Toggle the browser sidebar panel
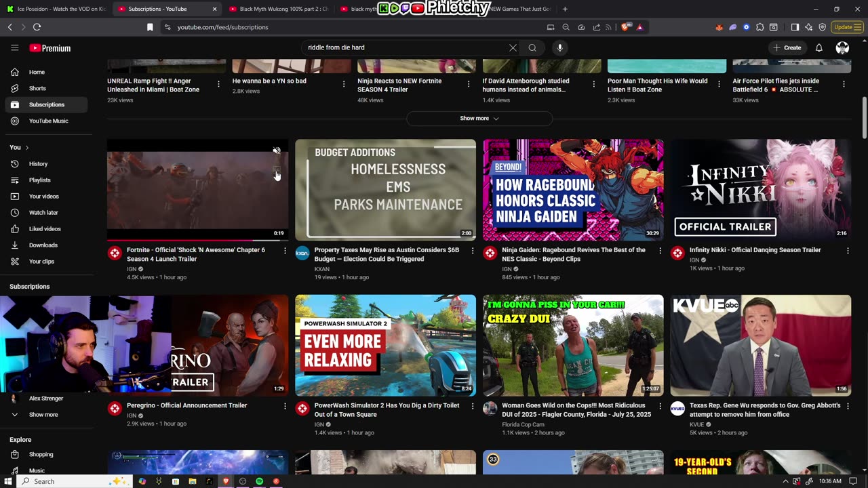This screenshot has width=868, height=488. [795, 27]
